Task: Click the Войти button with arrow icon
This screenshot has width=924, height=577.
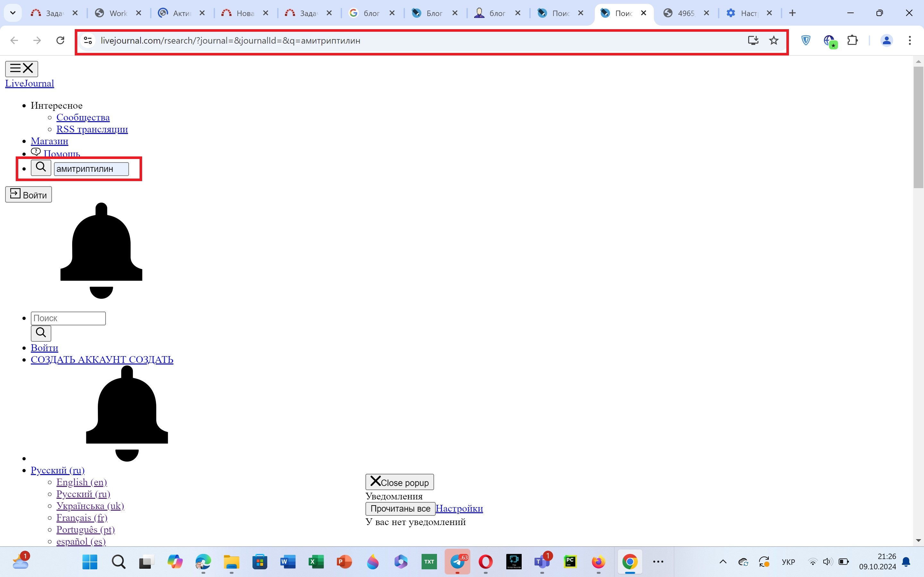Action: (x=28, y=195)
